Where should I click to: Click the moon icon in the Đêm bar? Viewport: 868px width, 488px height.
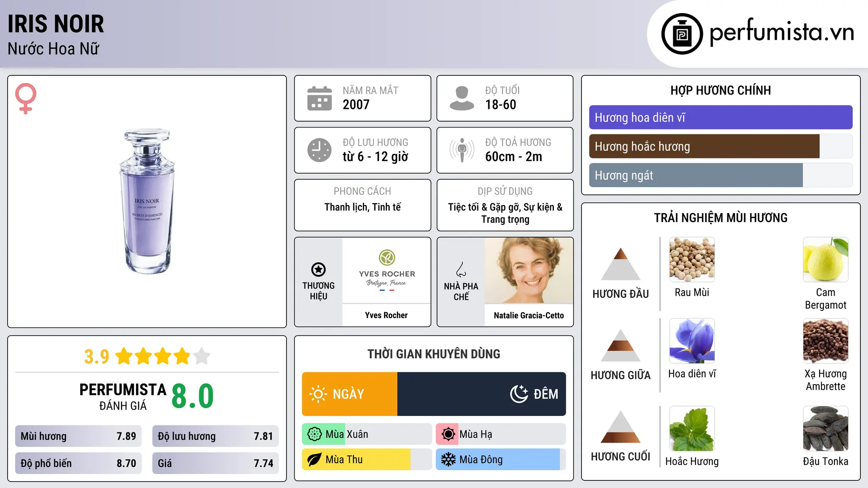(519, 394)
